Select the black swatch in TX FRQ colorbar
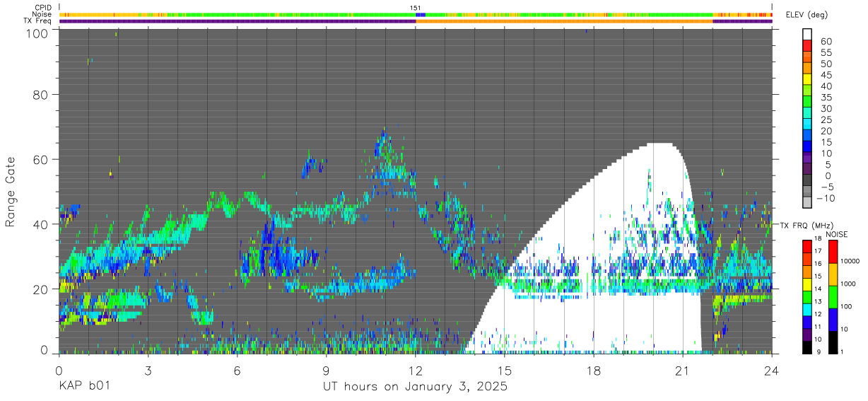This screenshot has height=401, width=868. click(x=807, y=347)
